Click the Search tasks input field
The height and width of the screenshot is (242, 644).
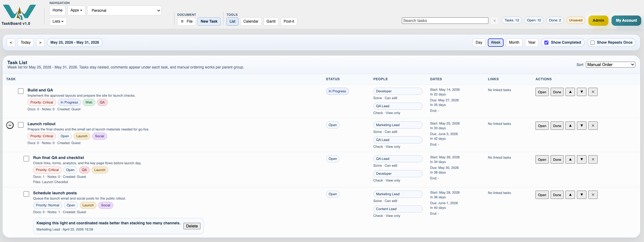(x=445, y=21)
